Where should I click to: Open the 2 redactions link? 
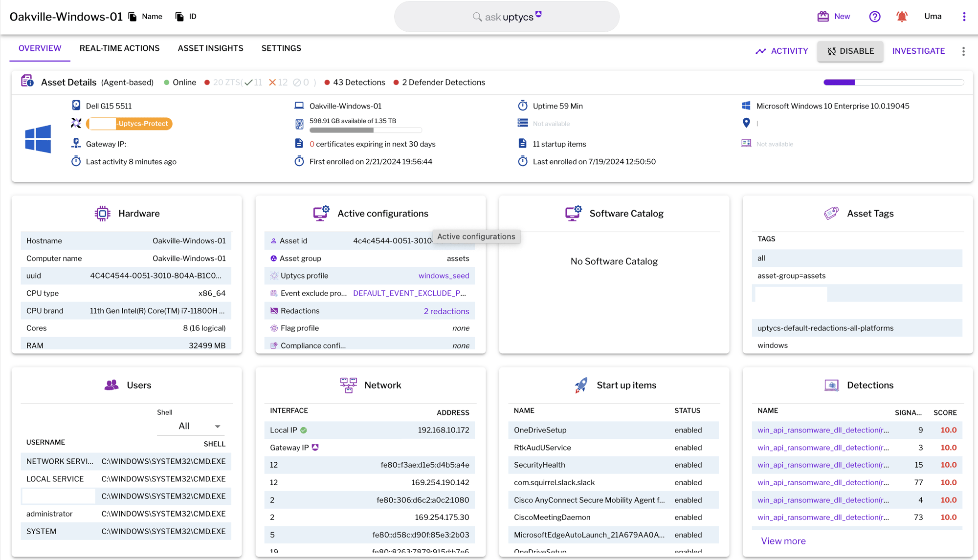tap(446, 311)
